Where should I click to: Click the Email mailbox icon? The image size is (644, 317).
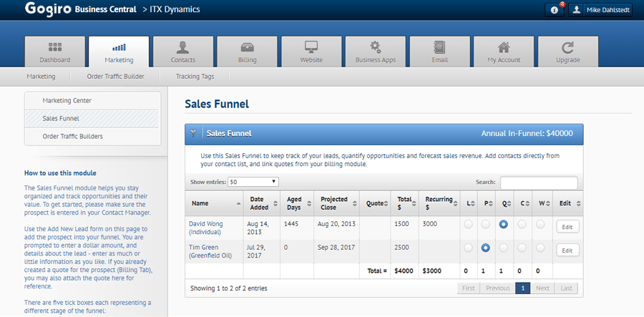pos(439,47)
